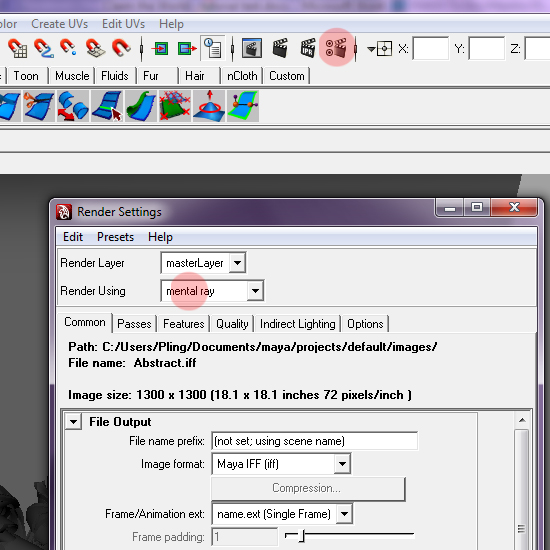Select the Indirect Lighting tab

click(x=297, y=323)
